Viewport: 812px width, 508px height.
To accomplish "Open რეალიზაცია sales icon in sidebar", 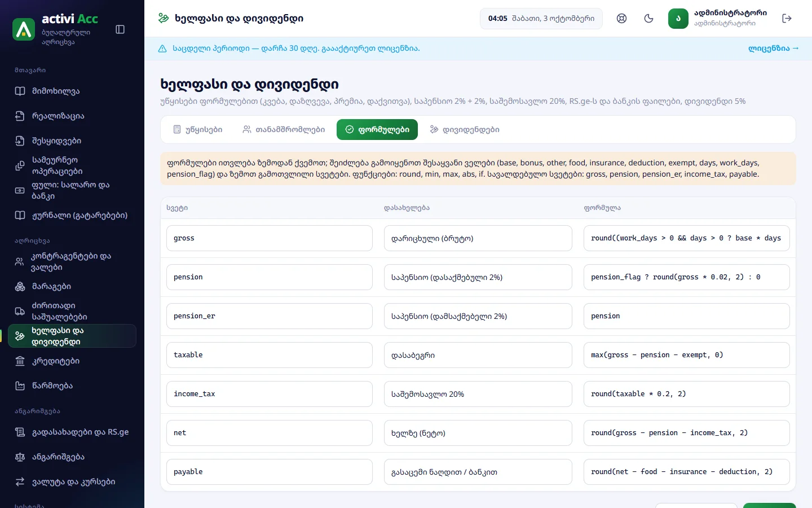I will click(x=20, y=116).
